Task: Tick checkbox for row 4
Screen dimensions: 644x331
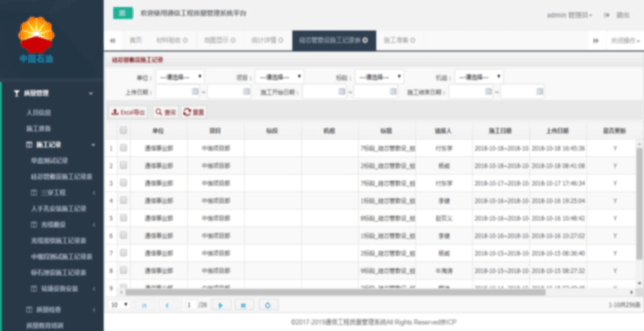Action: (x=123, y=200)
